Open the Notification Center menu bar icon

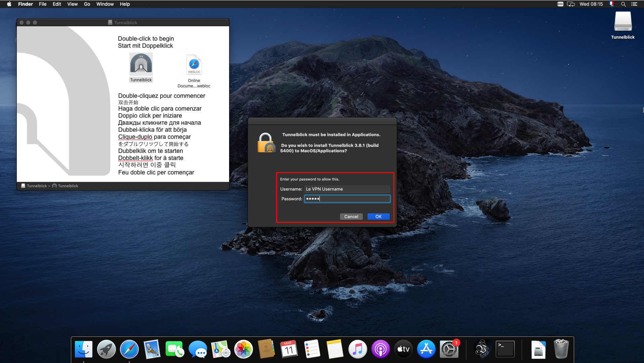point(634,4)
